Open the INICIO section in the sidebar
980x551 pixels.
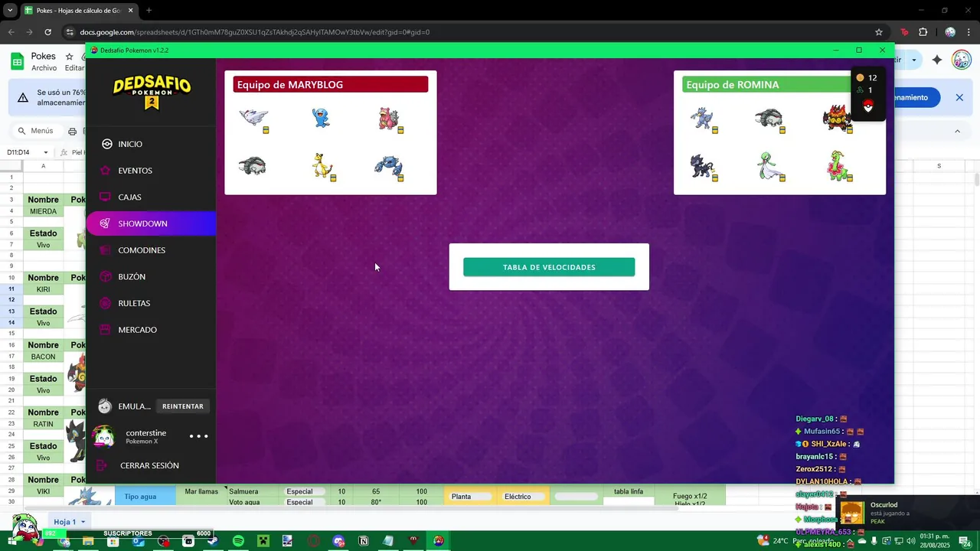151,144
